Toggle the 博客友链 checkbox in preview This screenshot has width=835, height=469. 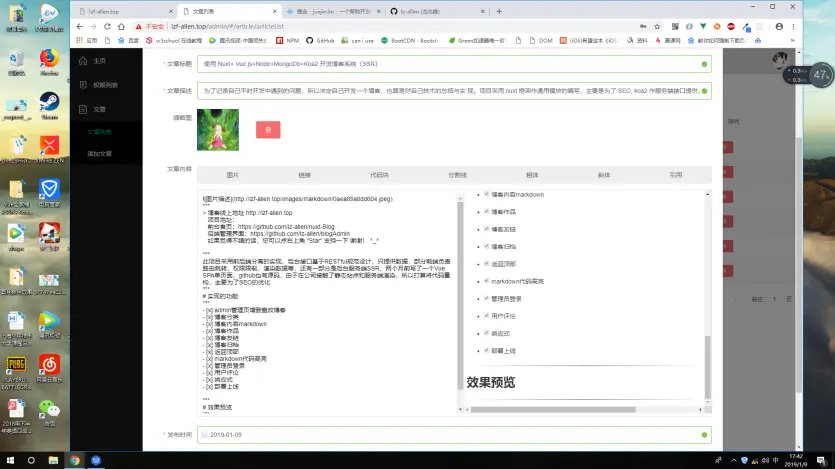pos(487,229)
